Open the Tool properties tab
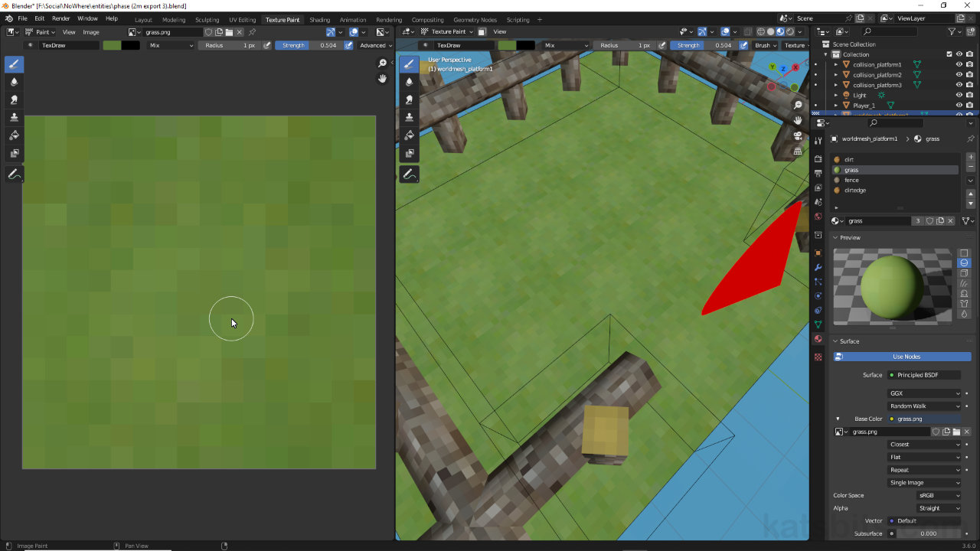980x551 pixels. pos(818,140)
